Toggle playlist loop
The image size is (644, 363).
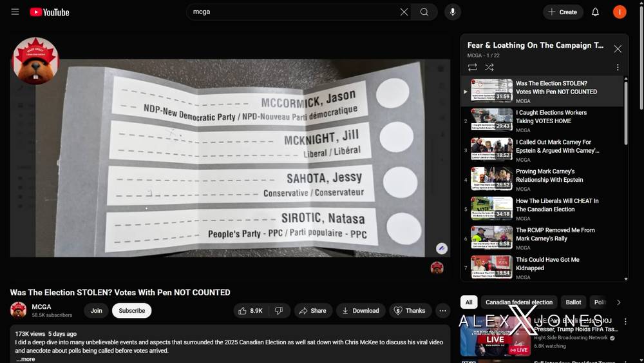click(x=472, y=67)
